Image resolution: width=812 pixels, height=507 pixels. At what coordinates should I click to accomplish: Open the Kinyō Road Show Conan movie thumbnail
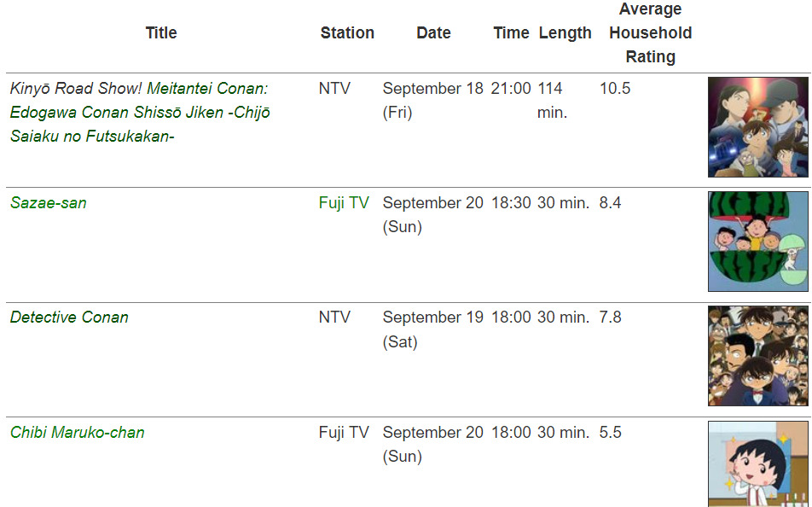click(757, 127)
